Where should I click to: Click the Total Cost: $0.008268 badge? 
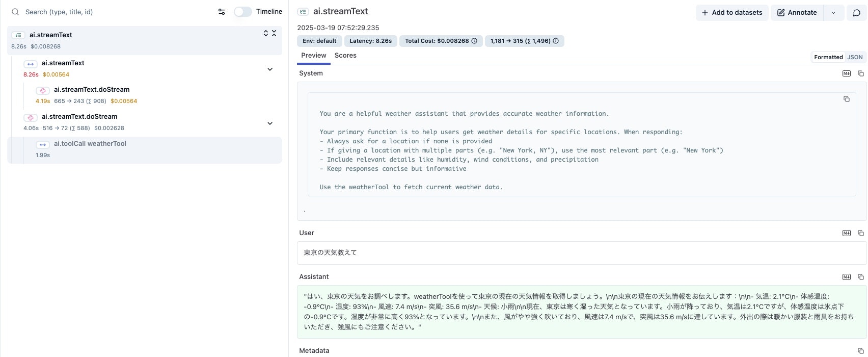(x=441, y=41)
